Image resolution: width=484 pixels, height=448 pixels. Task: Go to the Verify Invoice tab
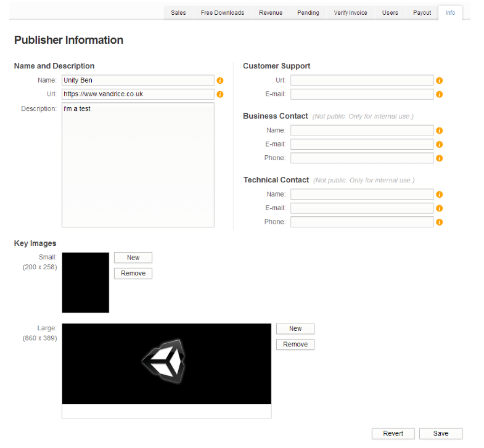pos(350,13)
